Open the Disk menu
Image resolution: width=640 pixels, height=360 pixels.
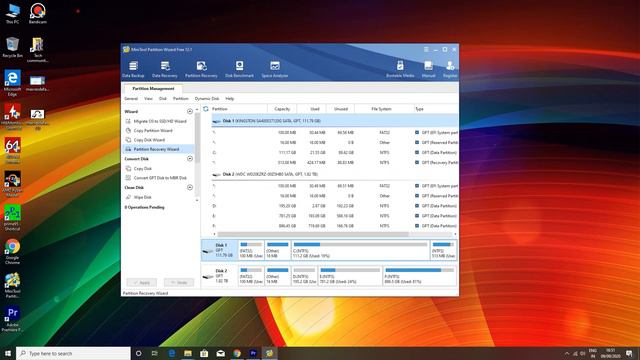click(x=163, y=99)
